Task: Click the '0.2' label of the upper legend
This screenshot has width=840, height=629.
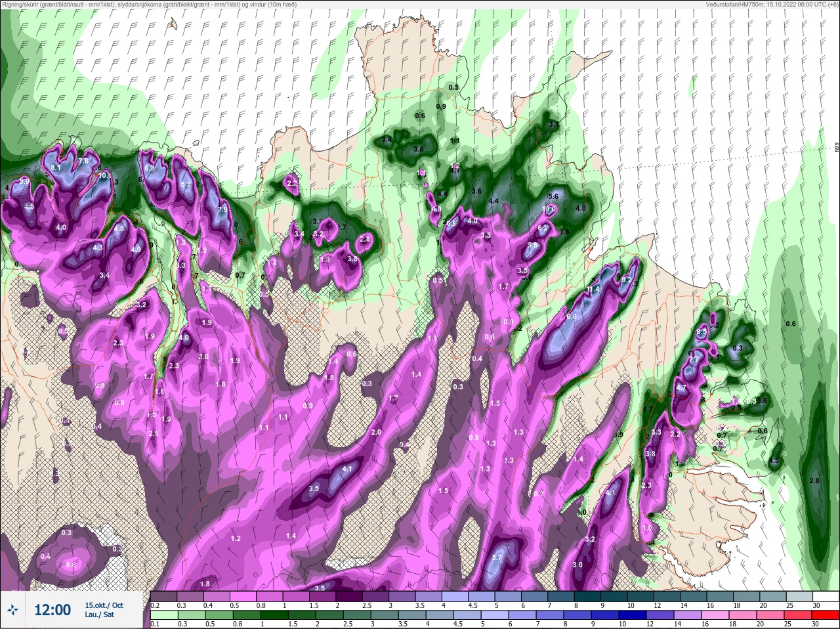Action: [x=156, y=605]
